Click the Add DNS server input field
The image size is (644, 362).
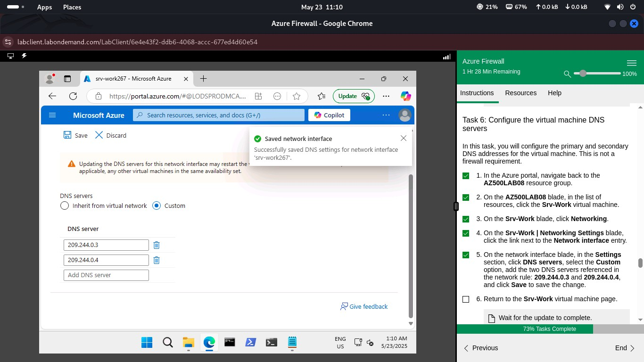(106, 275)
